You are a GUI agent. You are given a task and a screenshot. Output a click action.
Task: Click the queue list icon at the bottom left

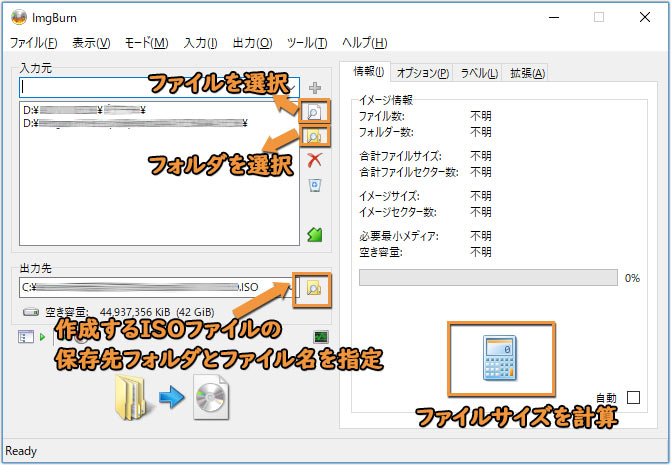pyautogui.click(x=26, y=337)
